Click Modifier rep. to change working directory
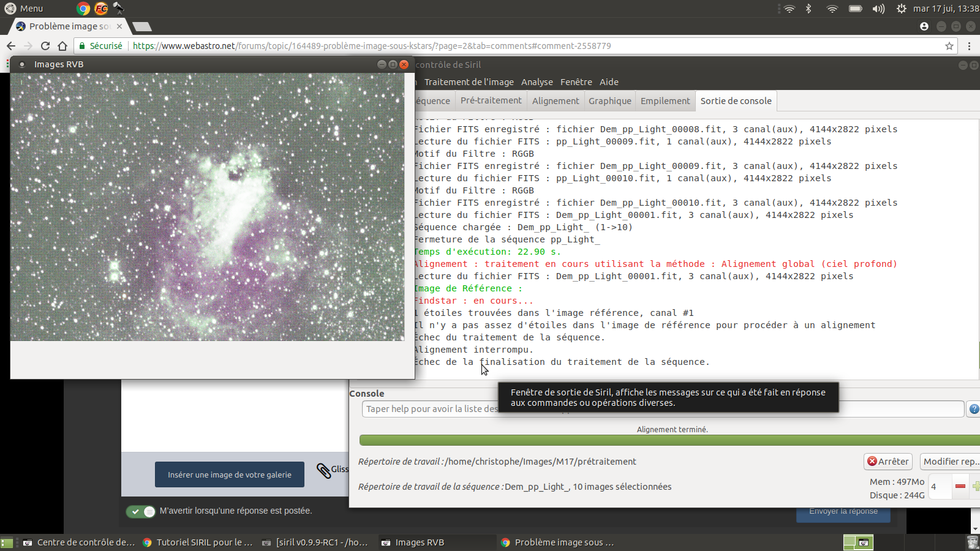 [950, 462]
